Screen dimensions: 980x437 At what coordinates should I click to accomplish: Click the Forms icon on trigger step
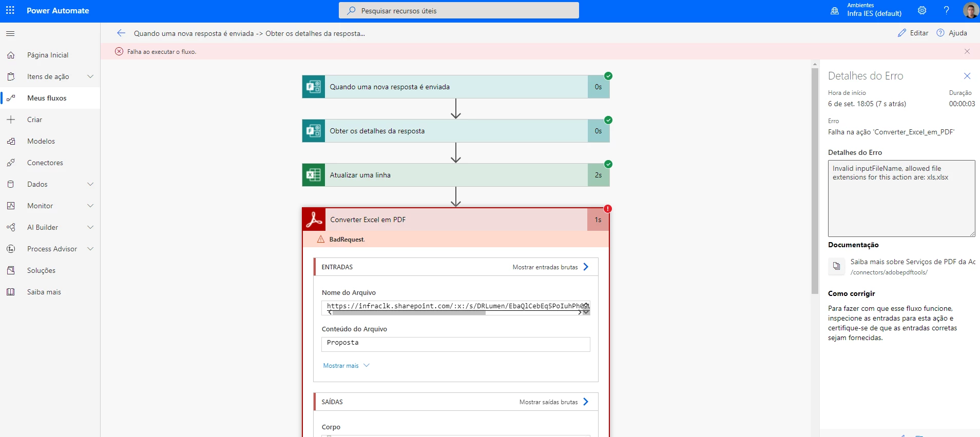314,87
